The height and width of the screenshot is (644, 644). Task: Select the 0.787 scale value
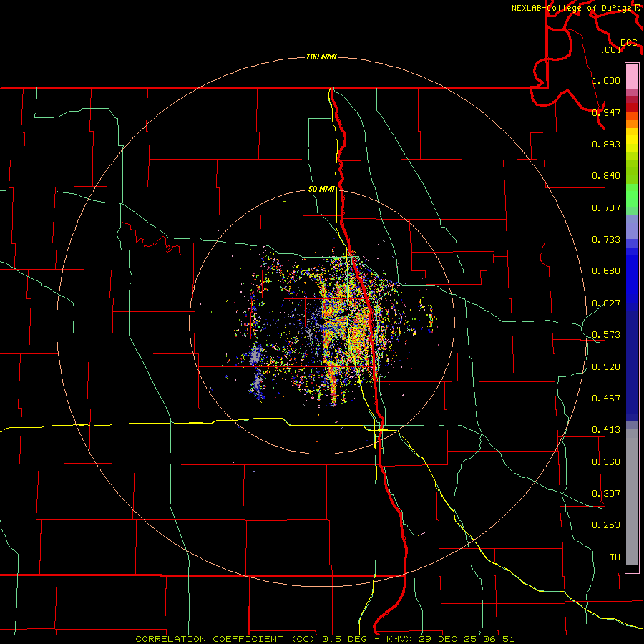click(x=606, y=208)
